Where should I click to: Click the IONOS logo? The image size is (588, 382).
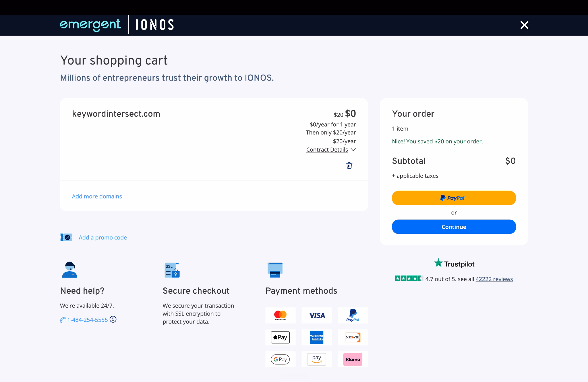click(x=155, y=25)
